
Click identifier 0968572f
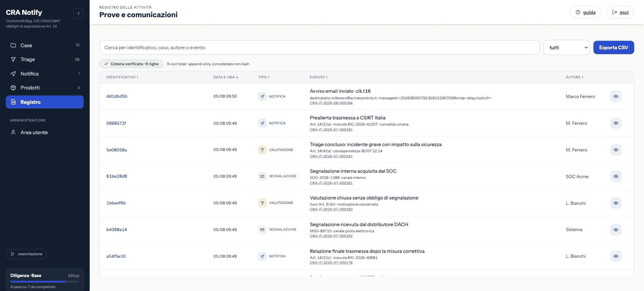point(116,123)
